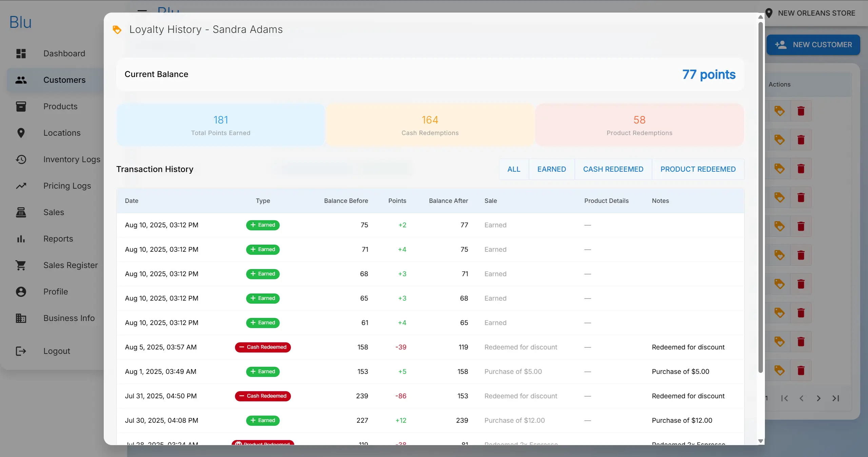Open the Sales Register cart icon
Screen dimensions: 868x457
coord(21,265)
